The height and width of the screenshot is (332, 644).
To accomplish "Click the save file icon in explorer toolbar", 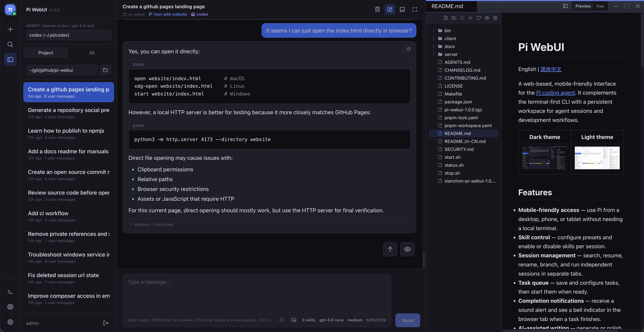I will click(x=462, y=18).
